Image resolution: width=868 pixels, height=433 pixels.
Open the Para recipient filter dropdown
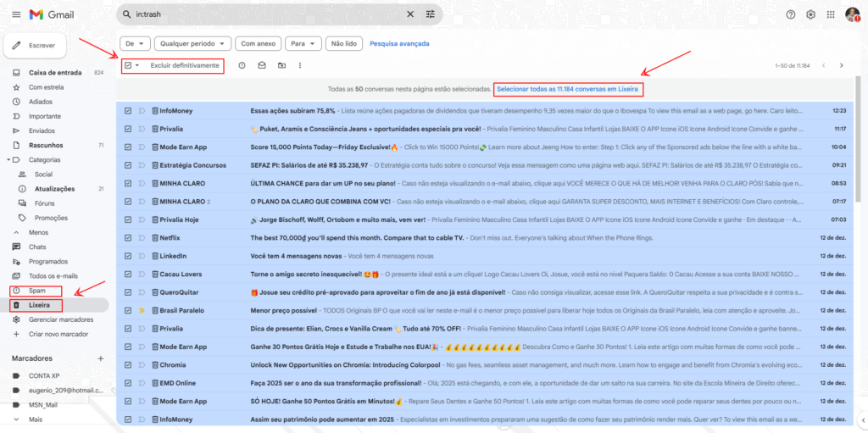click(304, 43)
